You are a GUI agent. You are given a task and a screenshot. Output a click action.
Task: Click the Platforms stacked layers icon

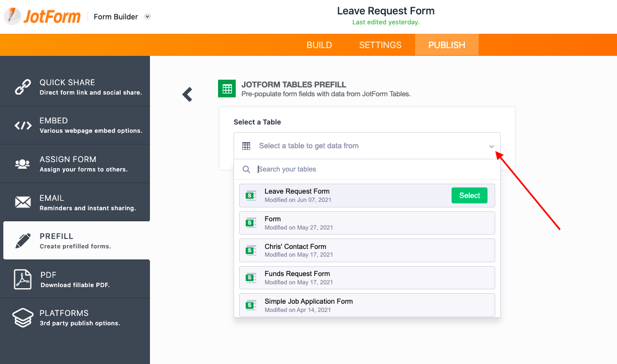pyautogui.click(x=23, y=318)
